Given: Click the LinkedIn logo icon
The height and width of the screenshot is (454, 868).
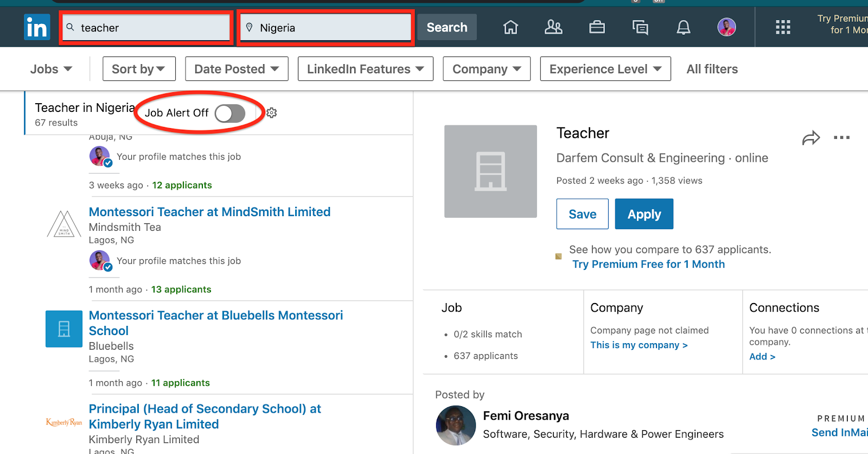Looking at the screenshot, I should (37, 27).
